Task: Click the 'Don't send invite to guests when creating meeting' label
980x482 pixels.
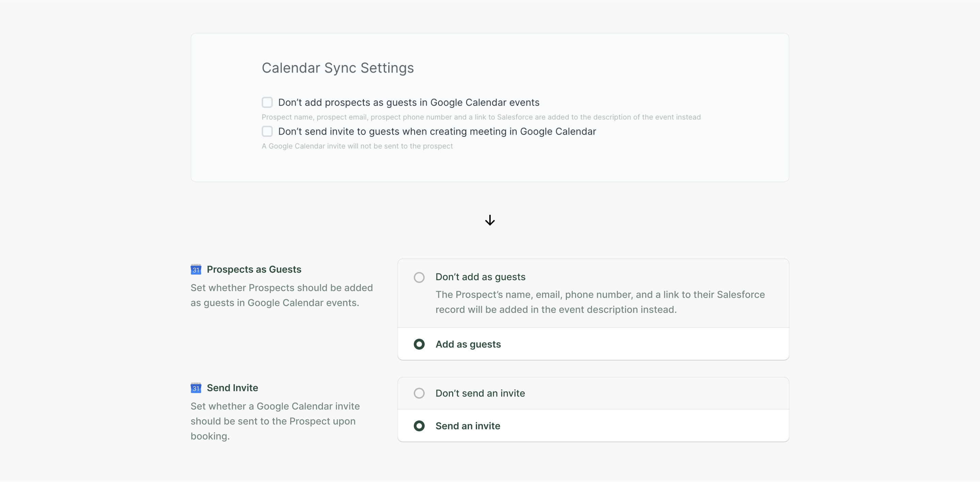Action: tap(437, 131)
